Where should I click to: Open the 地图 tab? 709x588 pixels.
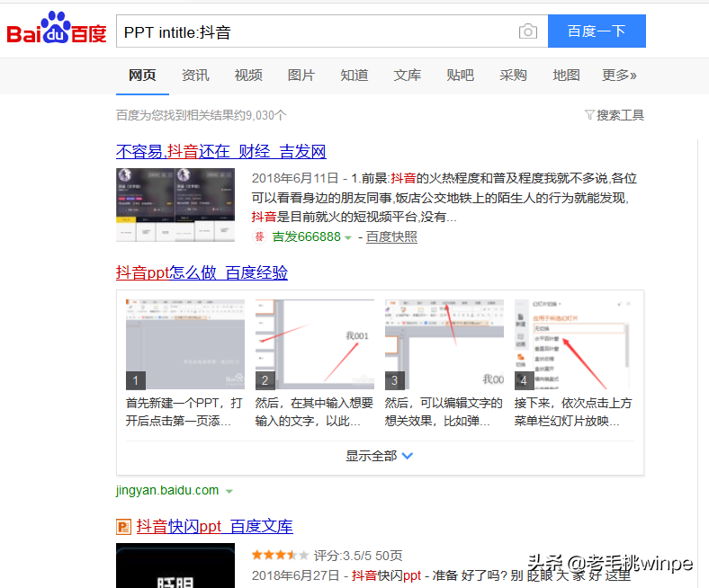click(x=566, y=75)
